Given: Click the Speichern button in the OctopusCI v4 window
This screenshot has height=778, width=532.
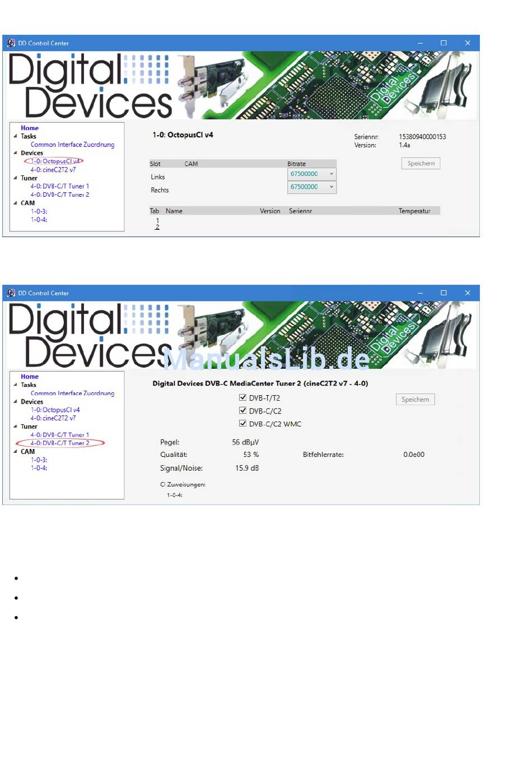Looking at the screenshot, I should point(421,164).
